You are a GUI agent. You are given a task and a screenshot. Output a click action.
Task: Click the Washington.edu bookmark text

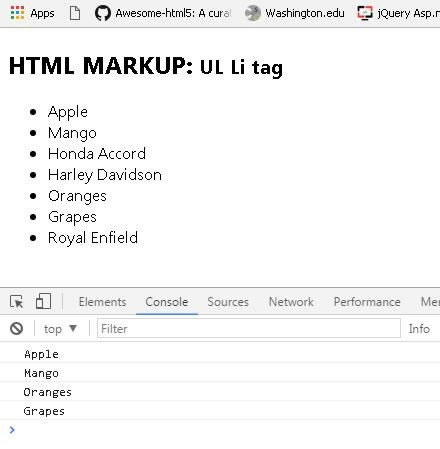305,13
